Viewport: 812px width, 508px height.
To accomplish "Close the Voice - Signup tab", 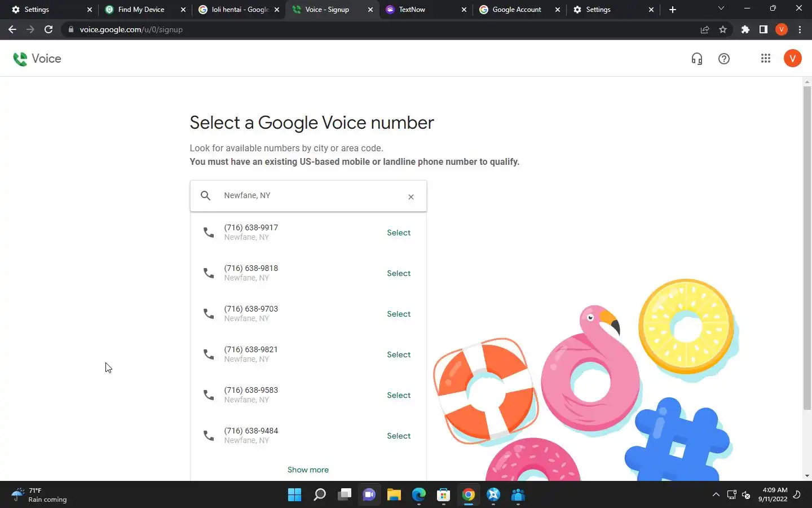I will (x=370, y=10).
